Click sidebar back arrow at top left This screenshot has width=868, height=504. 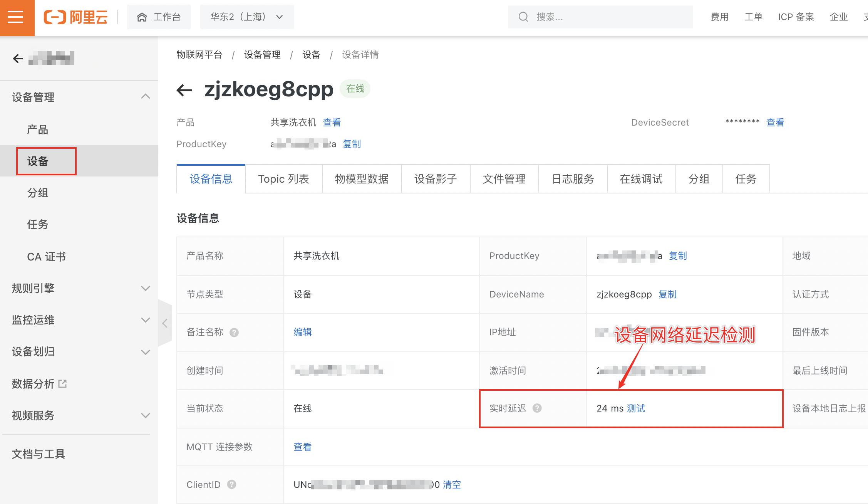click(x=18, y=59)
